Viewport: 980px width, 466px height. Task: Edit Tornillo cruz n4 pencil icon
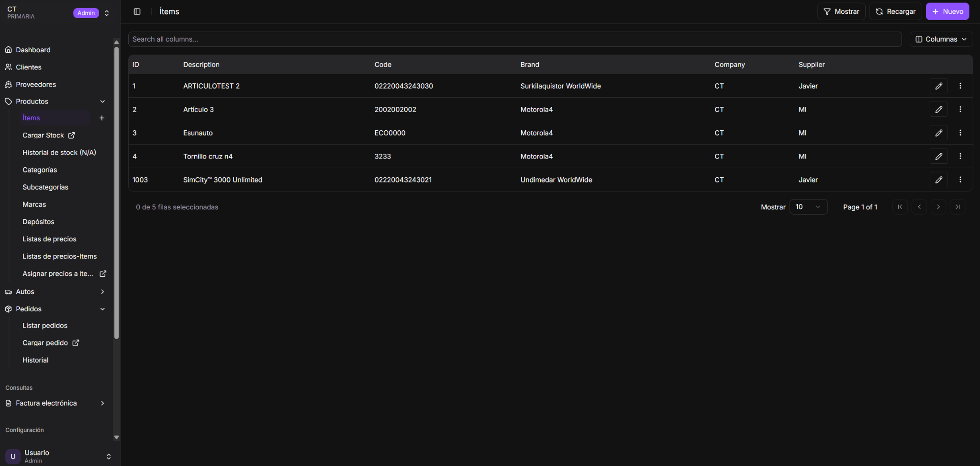pyautogui.click(x=939, y=157)
